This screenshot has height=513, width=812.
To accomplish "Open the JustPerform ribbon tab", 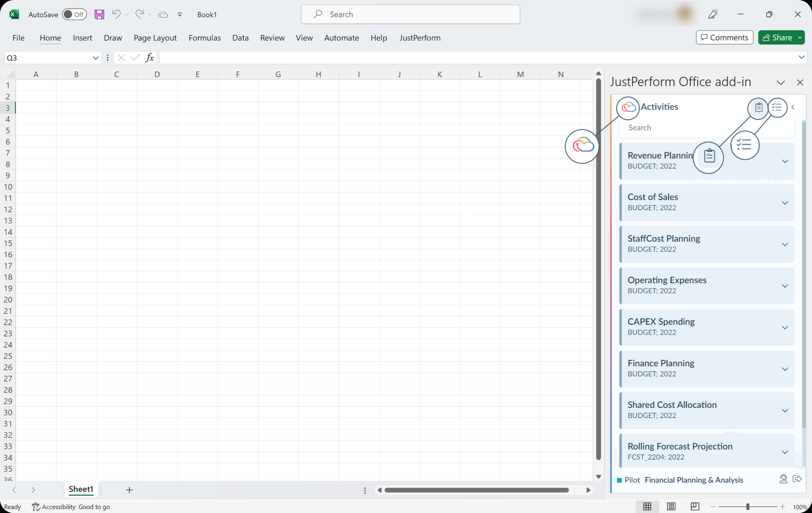I will tap(420, 38).
